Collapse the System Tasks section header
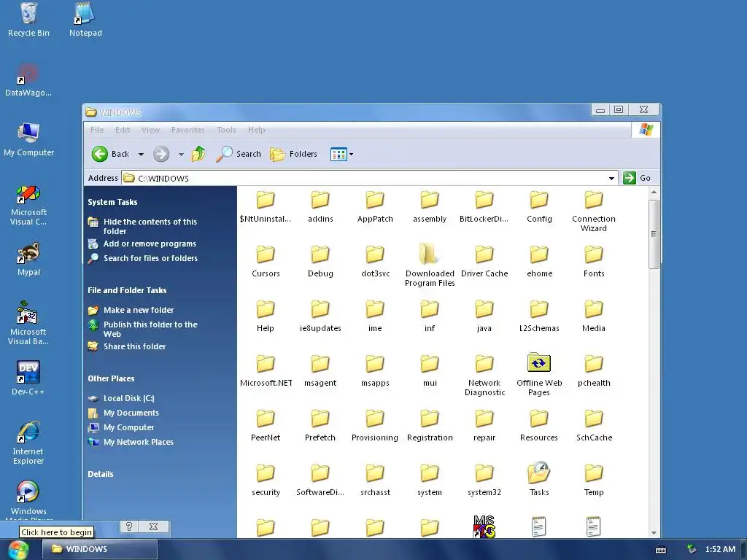This screenshot has width=747, height=560. [x=112, y=202]
